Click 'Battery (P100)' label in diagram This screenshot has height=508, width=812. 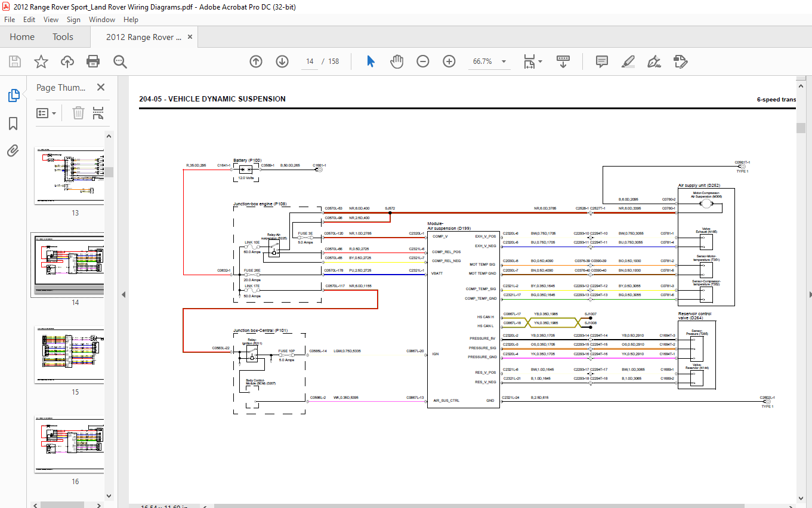tap(247, 160)
